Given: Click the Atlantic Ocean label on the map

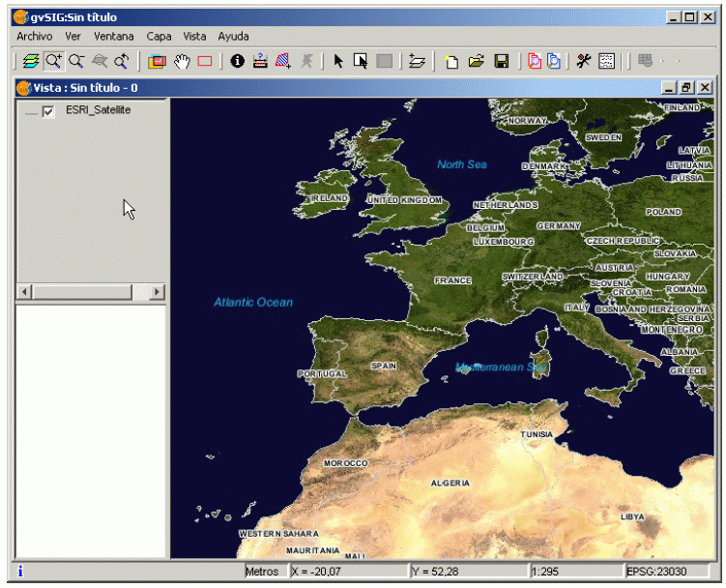Looking at the screenshot, I should click(253, 302).
